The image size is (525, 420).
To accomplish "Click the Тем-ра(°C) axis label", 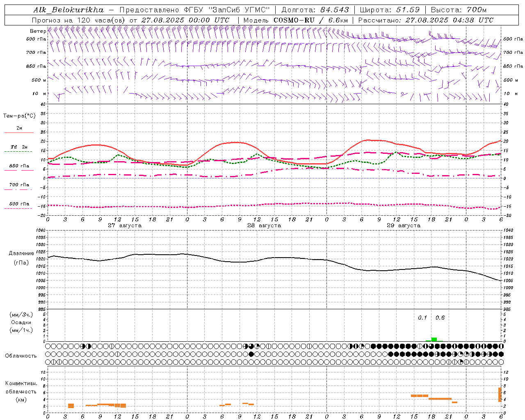I will pyautogui.click(x=19, y=116).
